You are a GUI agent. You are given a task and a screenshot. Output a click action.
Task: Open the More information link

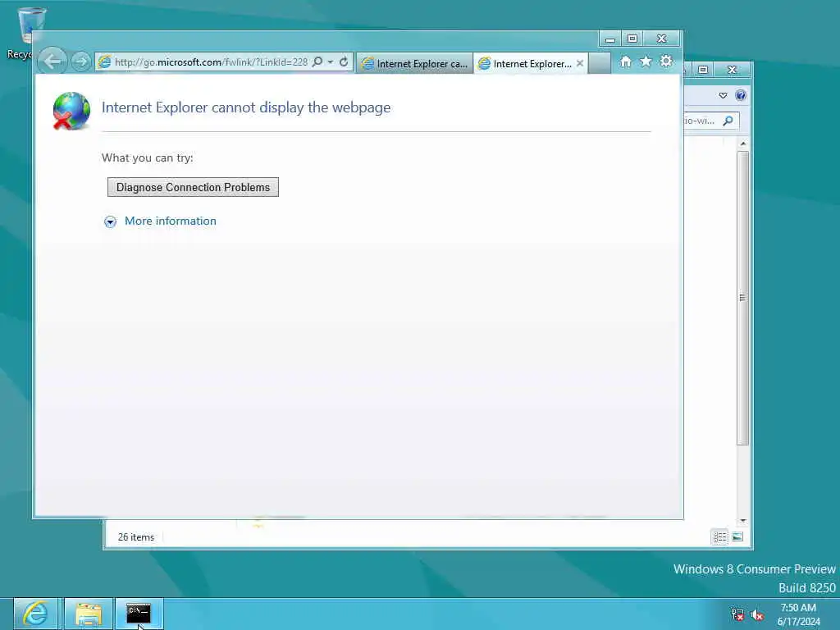coord(171,221)
